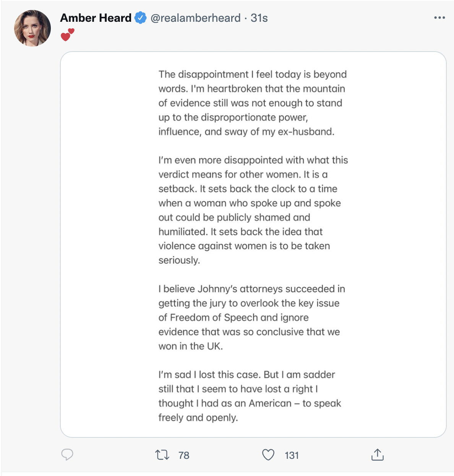Click the red hearts emoji in tweet
454x476 pixels.
pos(68,35)
